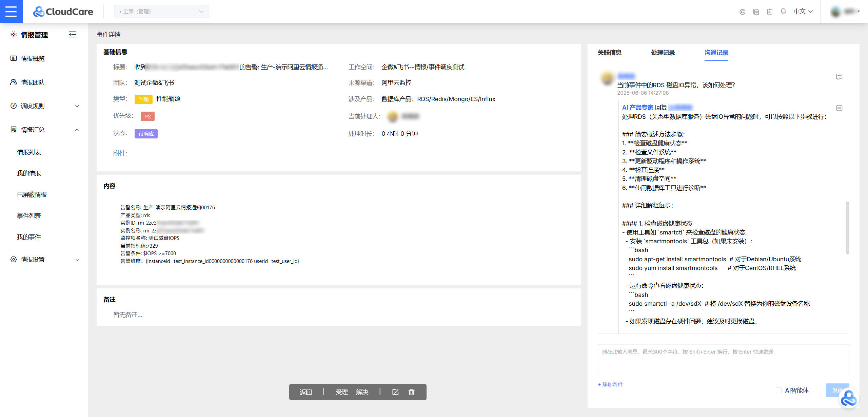
Task: Click the 暂无备注 remark area
Action: click(x=128, y=315)
